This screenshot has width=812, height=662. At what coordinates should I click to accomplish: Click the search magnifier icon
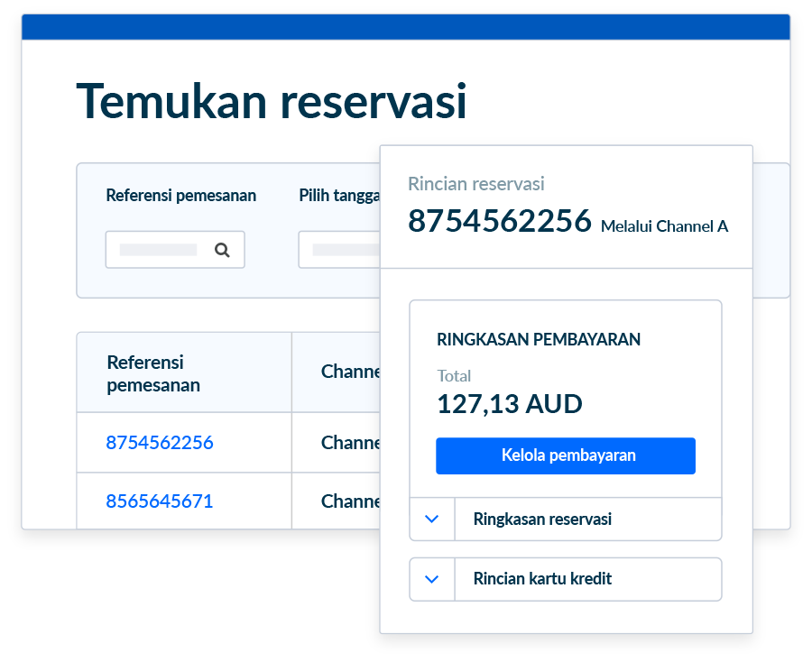(222, 249)
